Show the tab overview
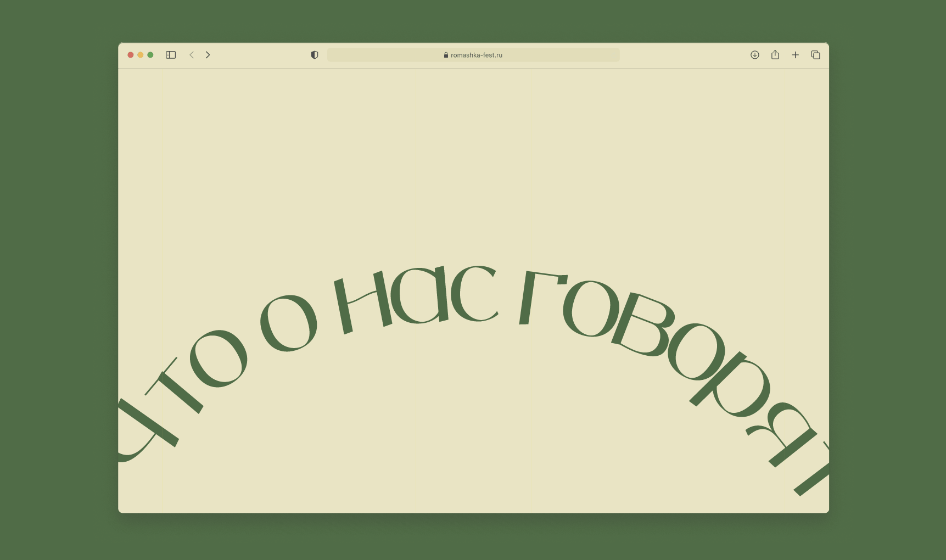The height and width of the screenshot is (560, 946). pos(815,55)
